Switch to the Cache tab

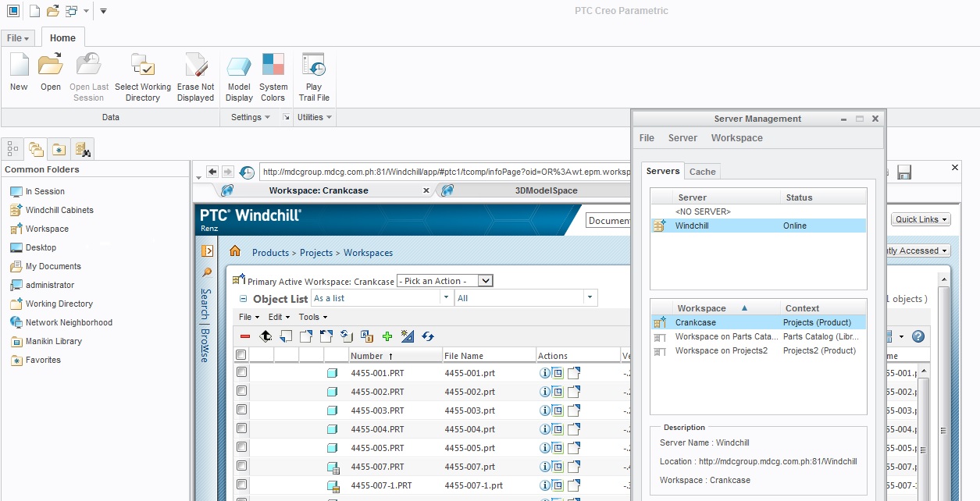[702, 172]
